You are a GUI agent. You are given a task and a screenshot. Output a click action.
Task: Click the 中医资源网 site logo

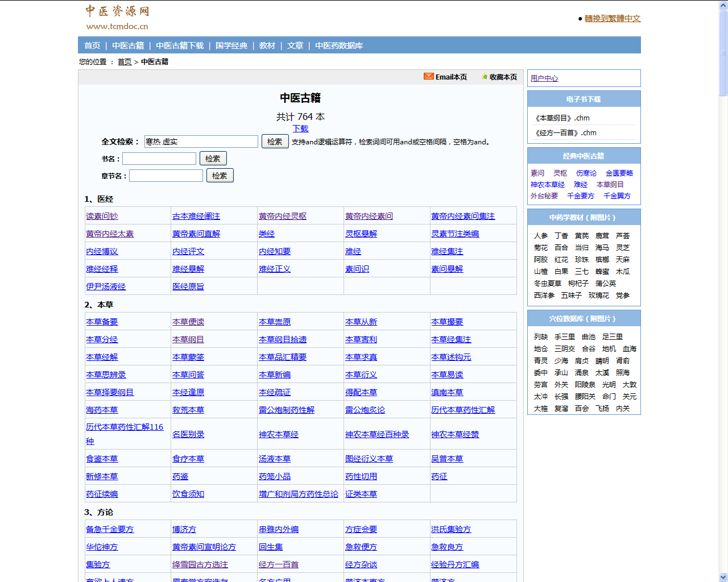click(x=117, y=18)
